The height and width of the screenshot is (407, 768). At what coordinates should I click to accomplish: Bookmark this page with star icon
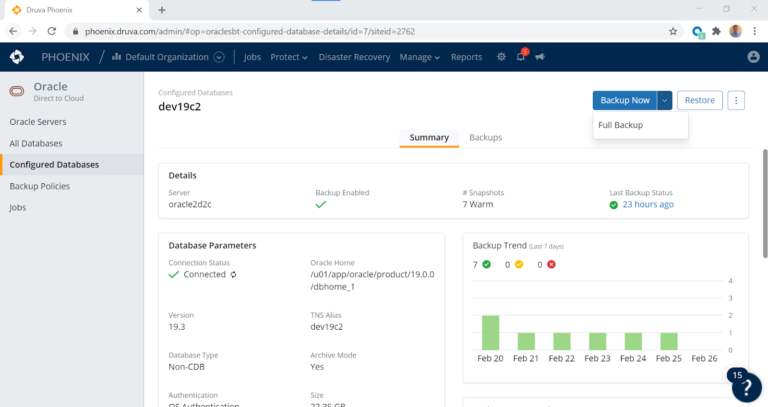tap(673, 31)
